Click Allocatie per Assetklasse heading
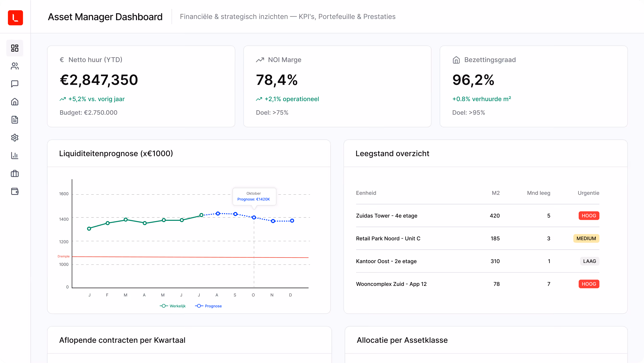 coord(402,340)
